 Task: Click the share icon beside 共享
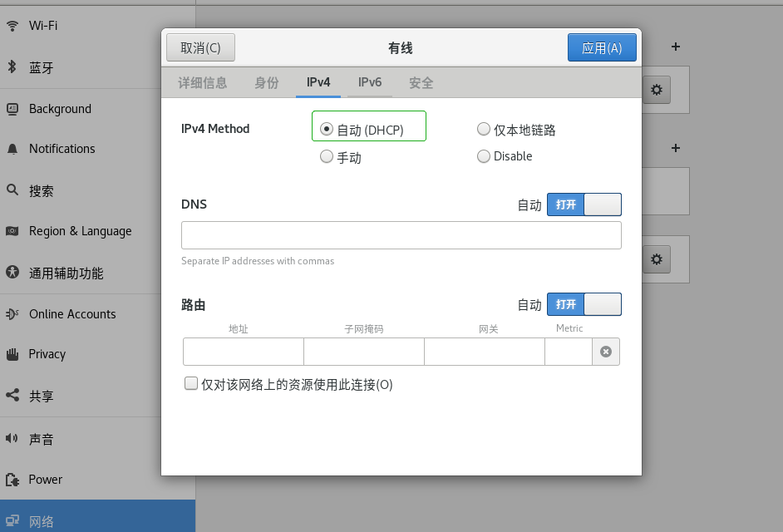click(12, 395)
